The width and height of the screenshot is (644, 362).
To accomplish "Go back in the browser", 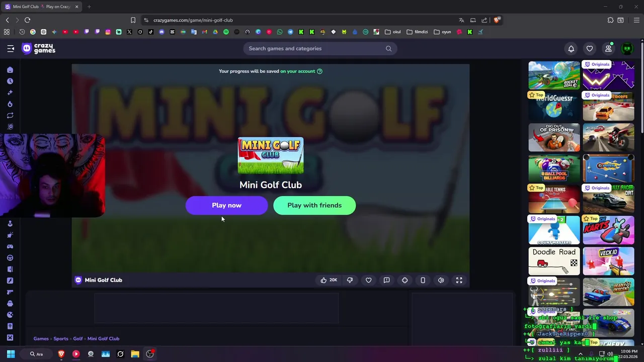I will click(x=7, y=20).
